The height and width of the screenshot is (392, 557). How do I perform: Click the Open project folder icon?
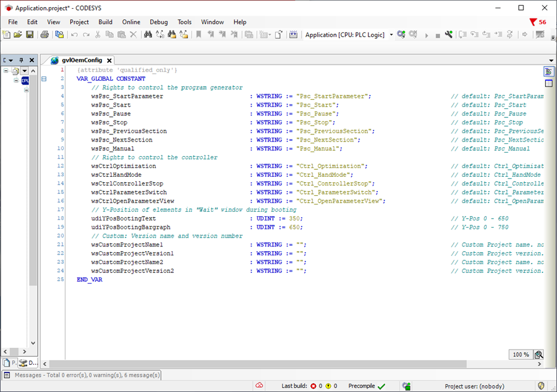click(x=18, y=35)
